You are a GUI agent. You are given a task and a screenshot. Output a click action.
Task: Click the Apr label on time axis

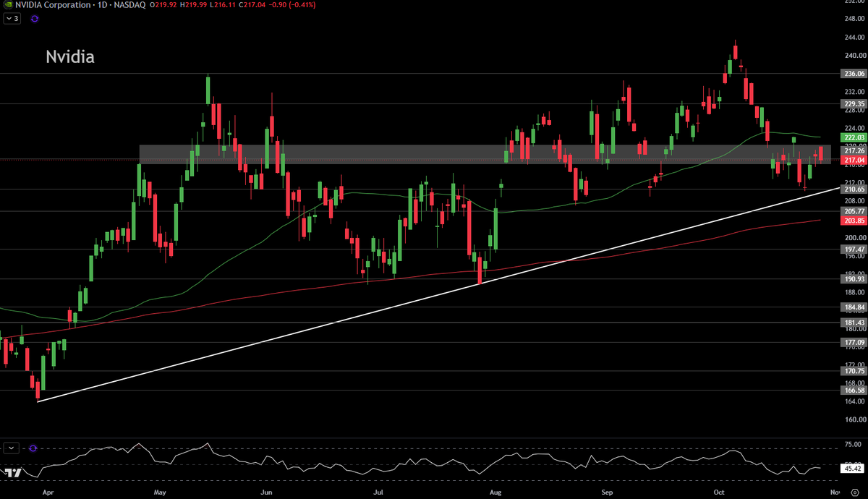(48, 492)
